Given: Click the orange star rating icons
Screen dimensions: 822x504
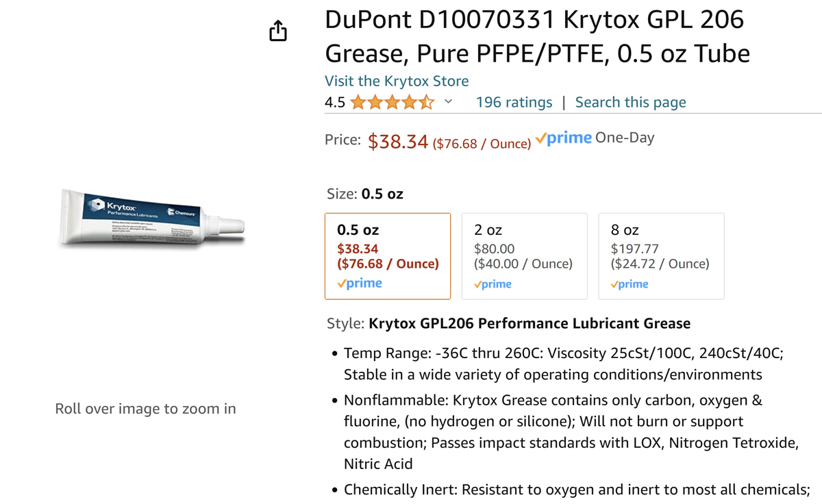Looking at the screenshot, I should 392,103.
